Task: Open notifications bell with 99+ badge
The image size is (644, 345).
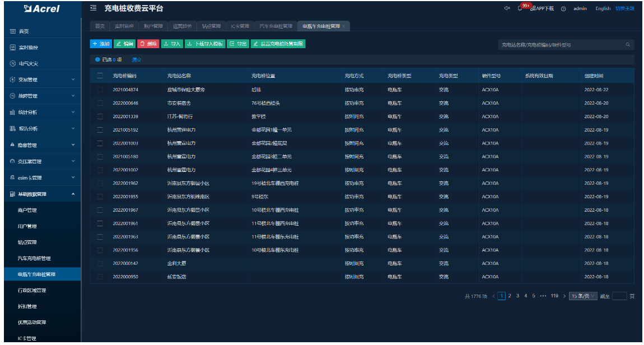Action: 520,8
